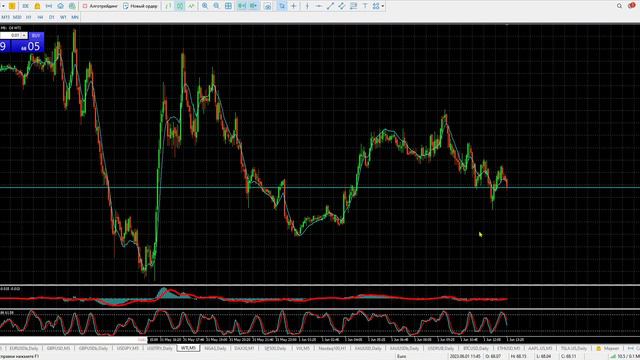640x360 pixels.
Task: Set timeframe to M30
Action: coord(17,17)
